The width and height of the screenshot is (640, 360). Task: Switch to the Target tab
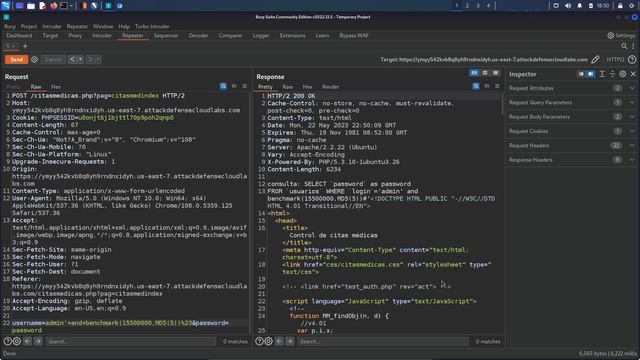(50, 36)
